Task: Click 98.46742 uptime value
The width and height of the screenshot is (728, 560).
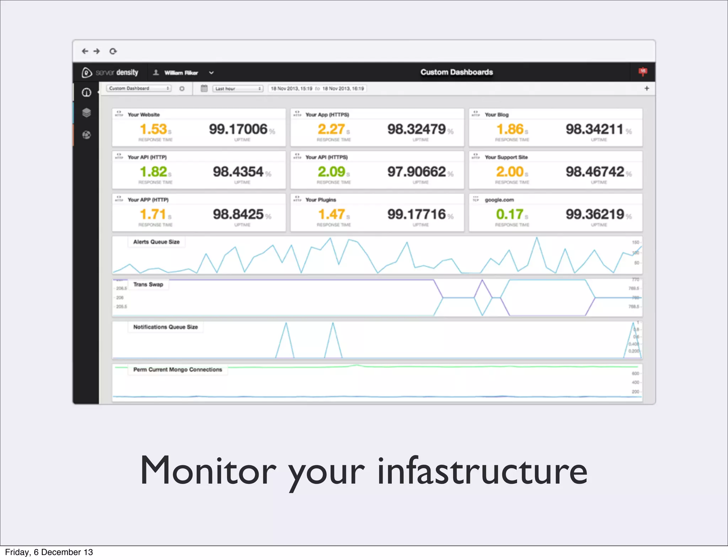Action: pyautogui.click(x=595, y=172)
